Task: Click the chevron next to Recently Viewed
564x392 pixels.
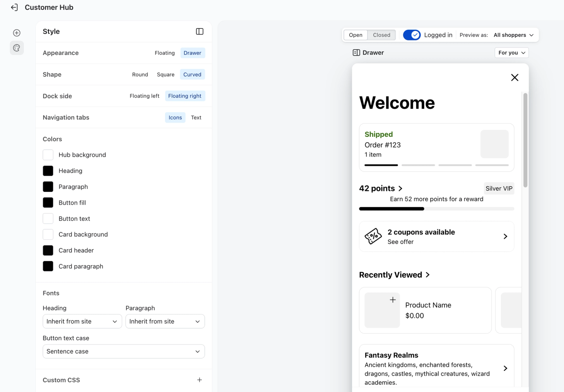Action: pos(428,275)
